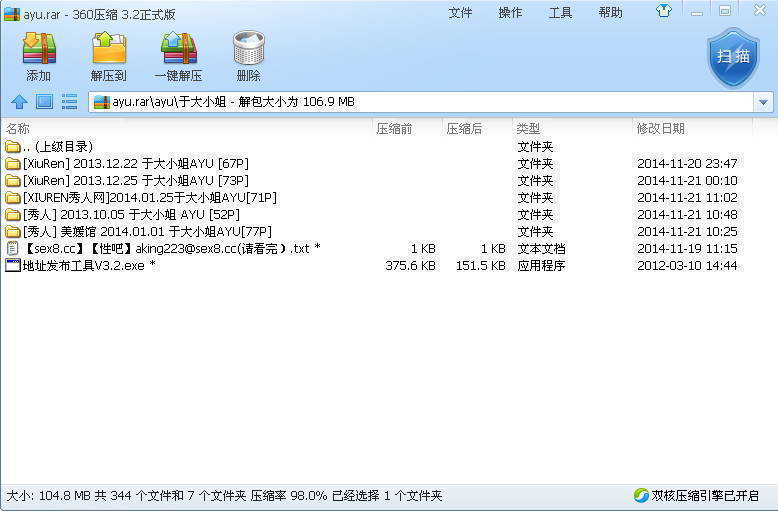Expand the address bar dropdown arrow
Viewport: 778px width, 511px height.
[x=763, y=102]
